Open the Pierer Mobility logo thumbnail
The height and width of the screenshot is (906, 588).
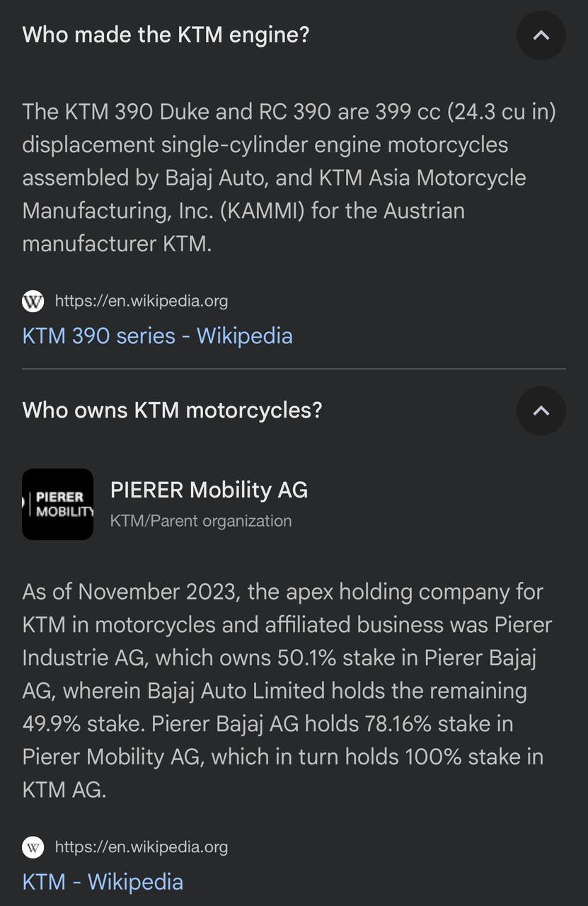click(58, 504)
